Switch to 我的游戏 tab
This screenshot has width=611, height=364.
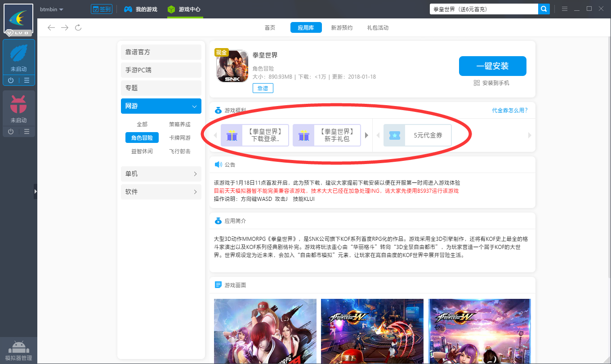pos(141,9)
